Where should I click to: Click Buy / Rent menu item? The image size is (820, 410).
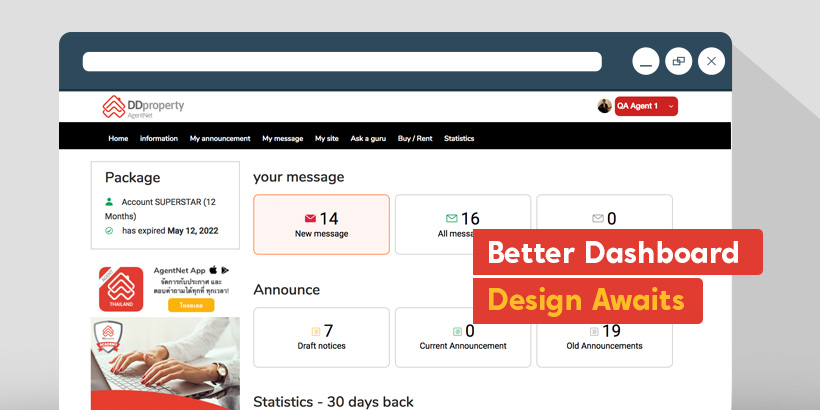pyautogui.click(x=415, y=138)
